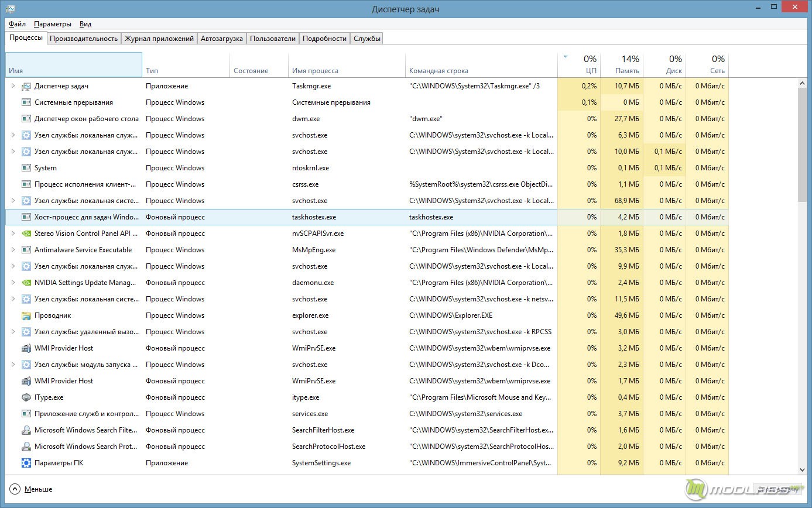
Task: Click the Microsoft Windows Search Filter Host icon
Action: (x=26, y=430)
